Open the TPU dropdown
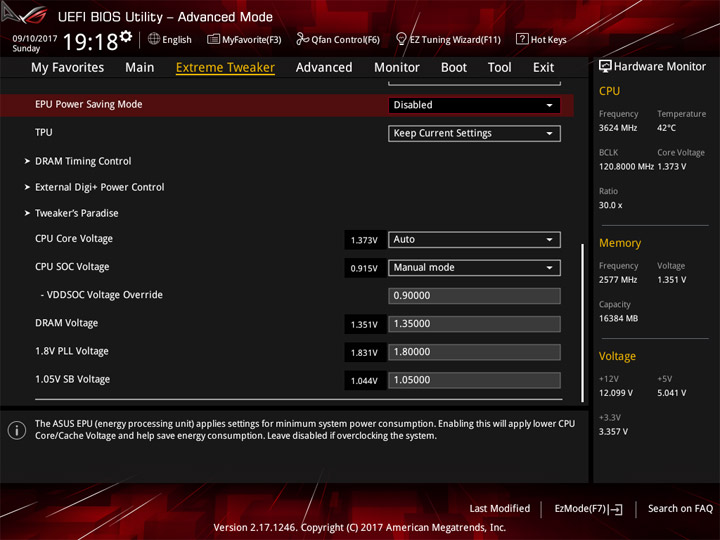720x540 pixels. pos(474,134)
